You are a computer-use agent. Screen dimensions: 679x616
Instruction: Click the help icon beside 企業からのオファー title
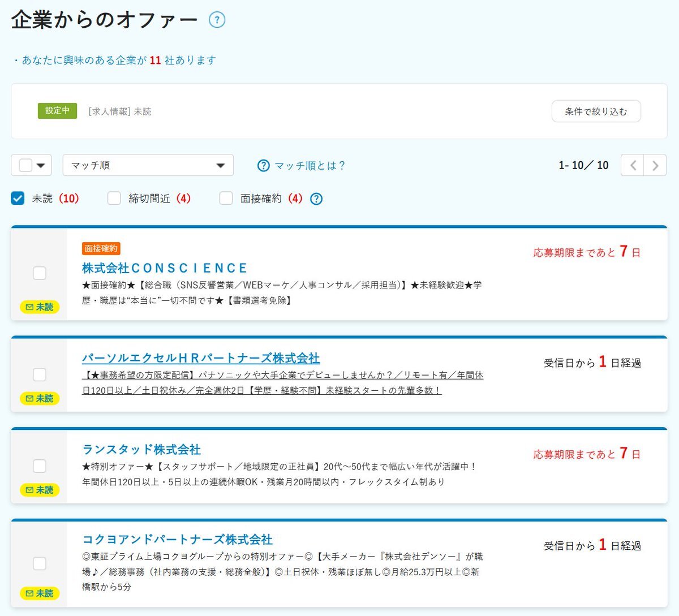[x=217, y=20]
